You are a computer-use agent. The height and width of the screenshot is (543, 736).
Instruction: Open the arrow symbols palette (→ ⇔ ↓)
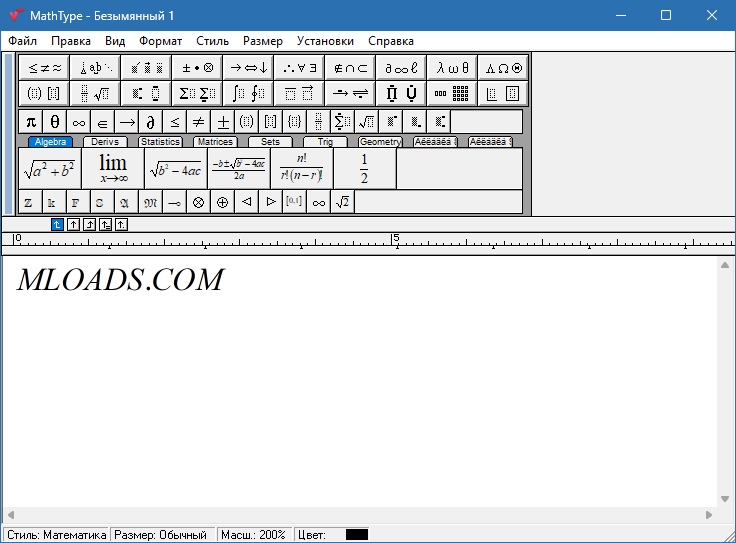pos(249,68)
